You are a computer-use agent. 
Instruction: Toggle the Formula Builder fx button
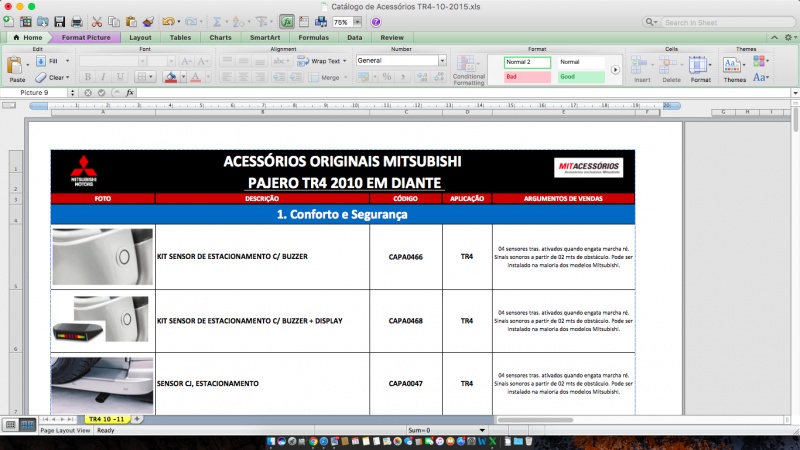(x=287, y=22)
